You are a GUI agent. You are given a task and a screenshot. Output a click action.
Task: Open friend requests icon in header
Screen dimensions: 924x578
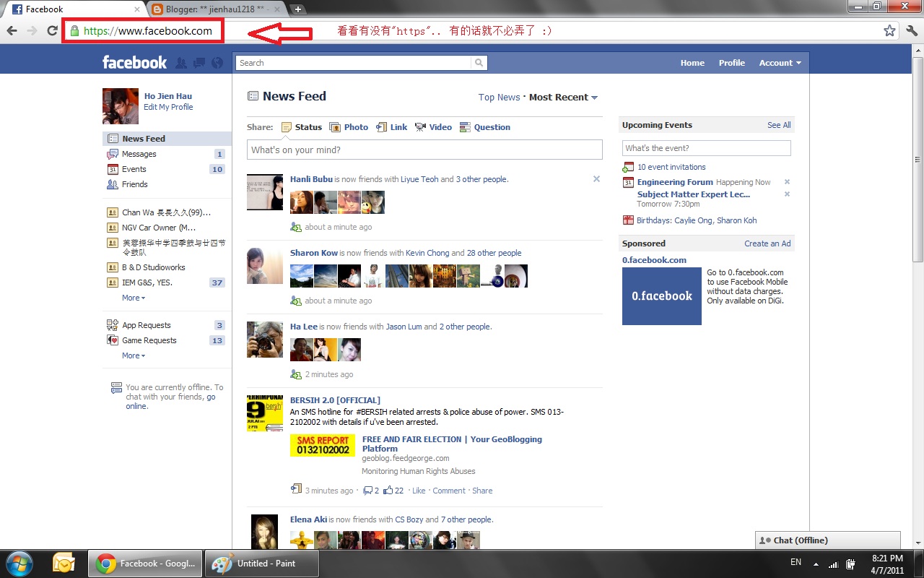pyautogui.click(x=180, y=63)
